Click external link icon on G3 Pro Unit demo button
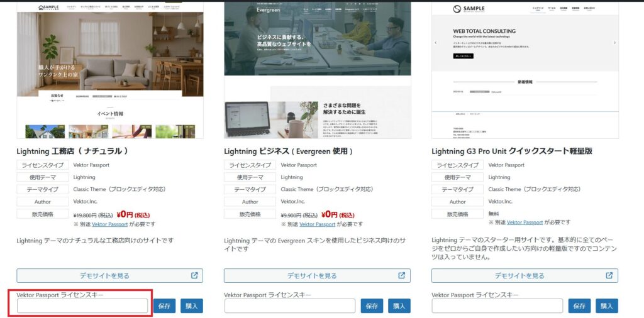The width and height of the screenshot is (644, 318). (x=609, y=275)
